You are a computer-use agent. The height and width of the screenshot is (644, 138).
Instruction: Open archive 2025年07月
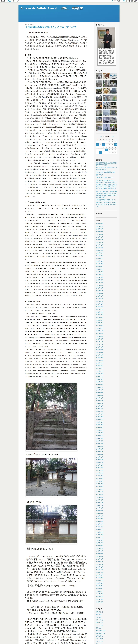(99, 226)
